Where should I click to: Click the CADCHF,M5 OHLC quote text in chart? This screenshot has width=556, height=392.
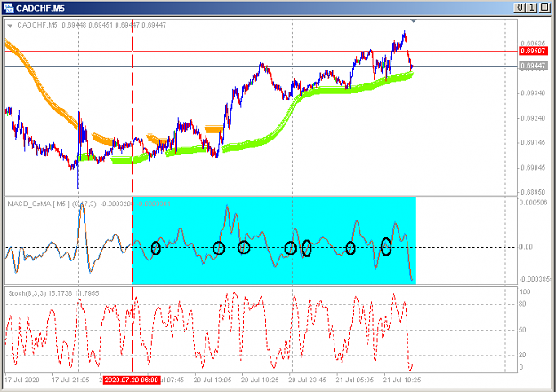point(92,25)
